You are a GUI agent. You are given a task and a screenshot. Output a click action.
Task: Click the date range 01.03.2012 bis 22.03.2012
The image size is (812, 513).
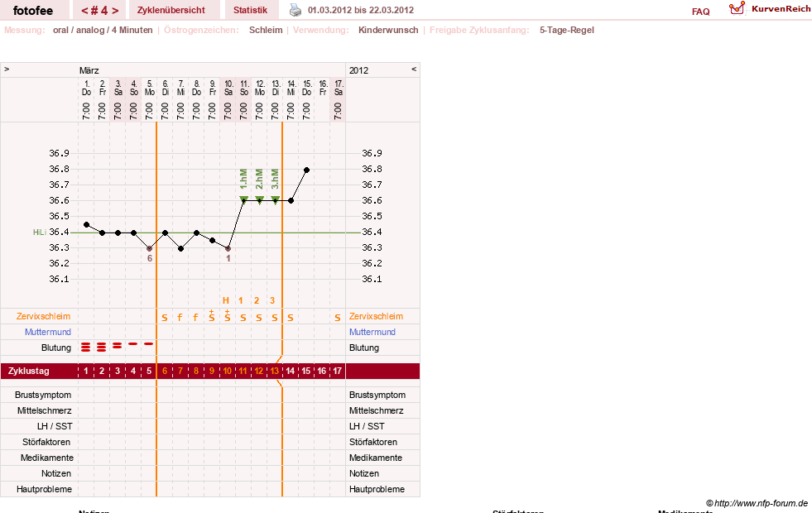[361, 10]
